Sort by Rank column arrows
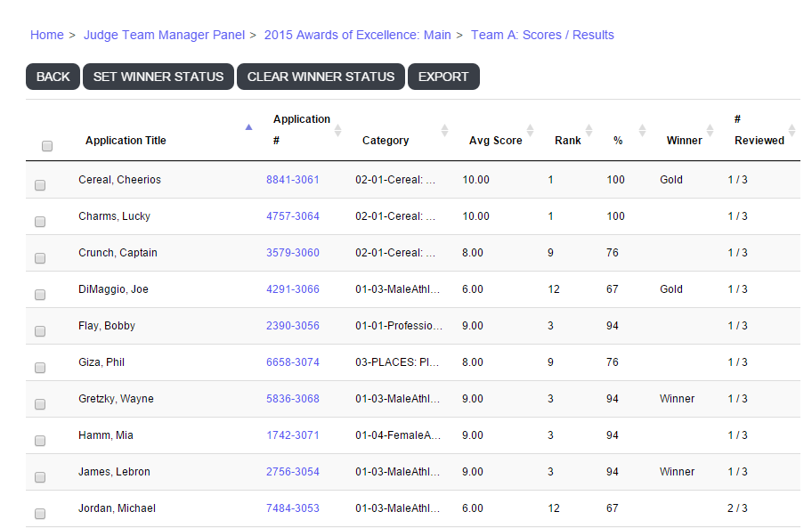This screenshot has width=812, height=528. pyautogui.click(x=589, y=131)
